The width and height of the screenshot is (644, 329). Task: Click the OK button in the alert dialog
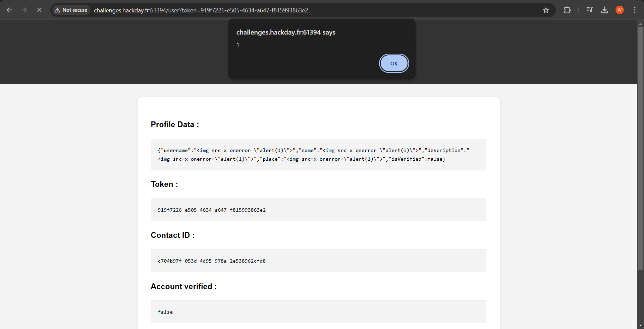pyautogui.click(x=394, y=63)
